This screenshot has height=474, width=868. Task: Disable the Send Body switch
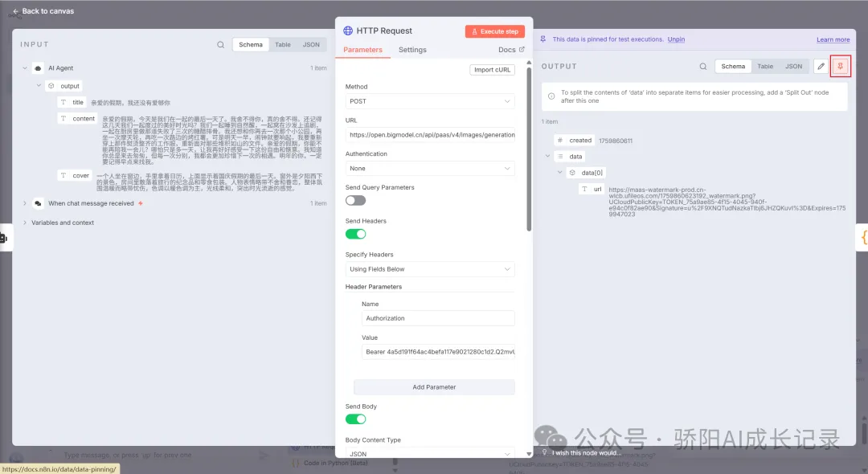tap(355, 419)
